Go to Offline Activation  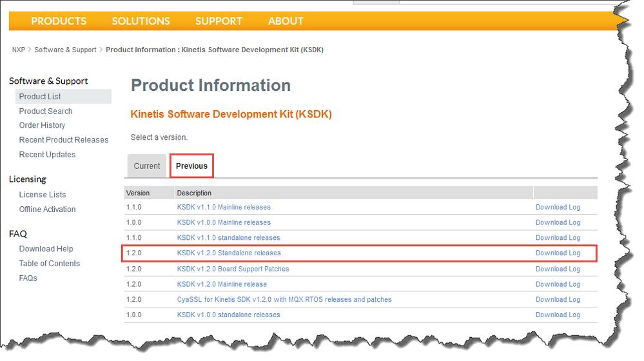coord(47,210)
